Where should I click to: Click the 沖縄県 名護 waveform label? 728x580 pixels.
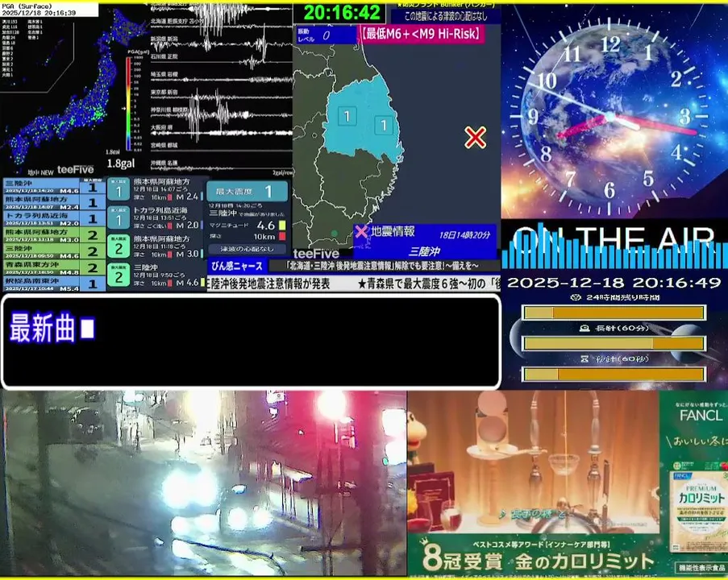[164, 163]
